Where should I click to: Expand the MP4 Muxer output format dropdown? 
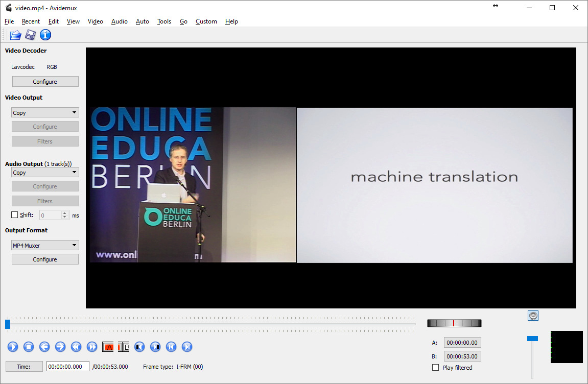[45, 245]
